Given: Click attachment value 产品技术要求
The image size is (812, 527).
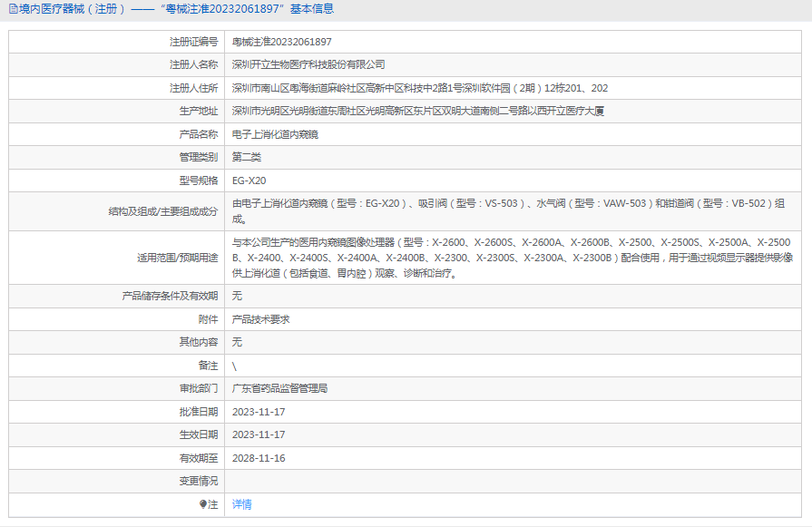Looking at the screenshot, I should click(x=261, y=319).
